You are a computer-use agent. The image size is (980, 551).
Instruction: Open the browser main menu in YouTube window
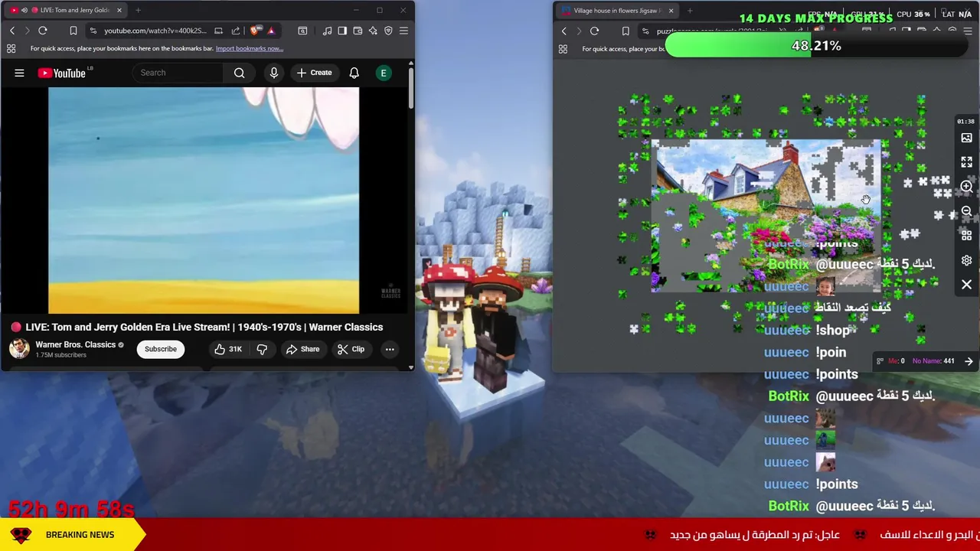(x=403, y=31)
